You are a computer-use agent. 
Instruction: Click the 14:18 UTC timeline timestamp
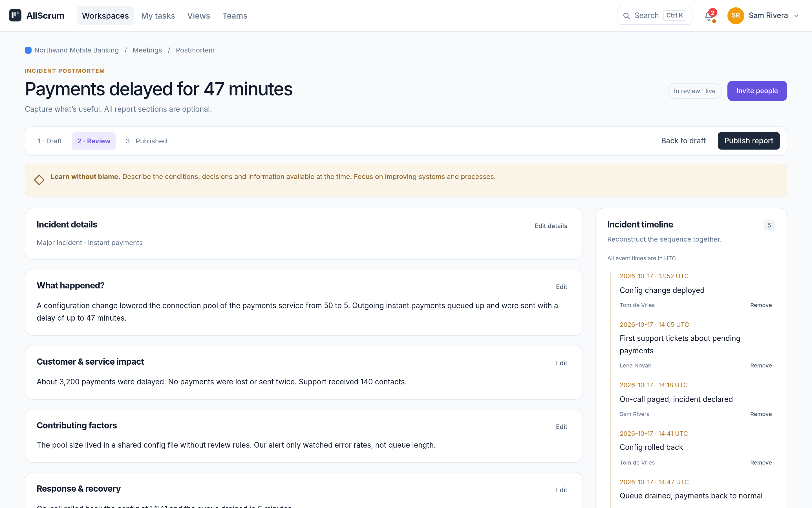[x=654, y=385]
